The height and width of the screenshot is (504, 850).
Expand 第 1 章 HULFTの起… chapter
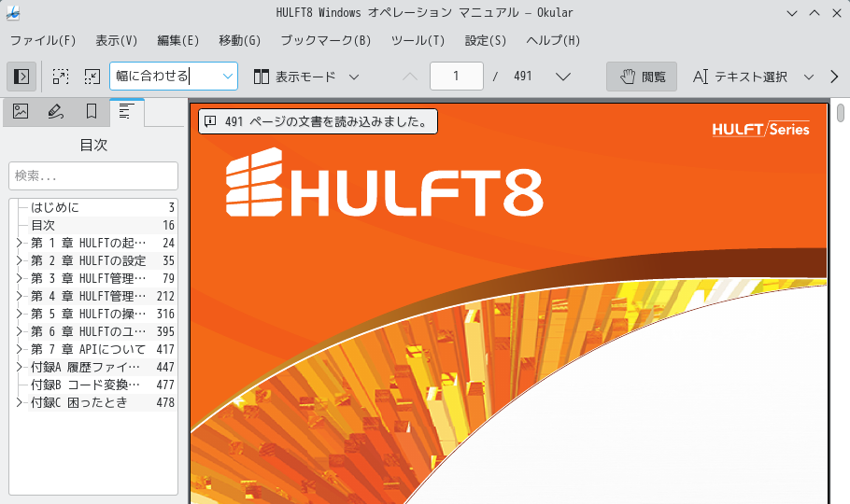click(19, 243)
